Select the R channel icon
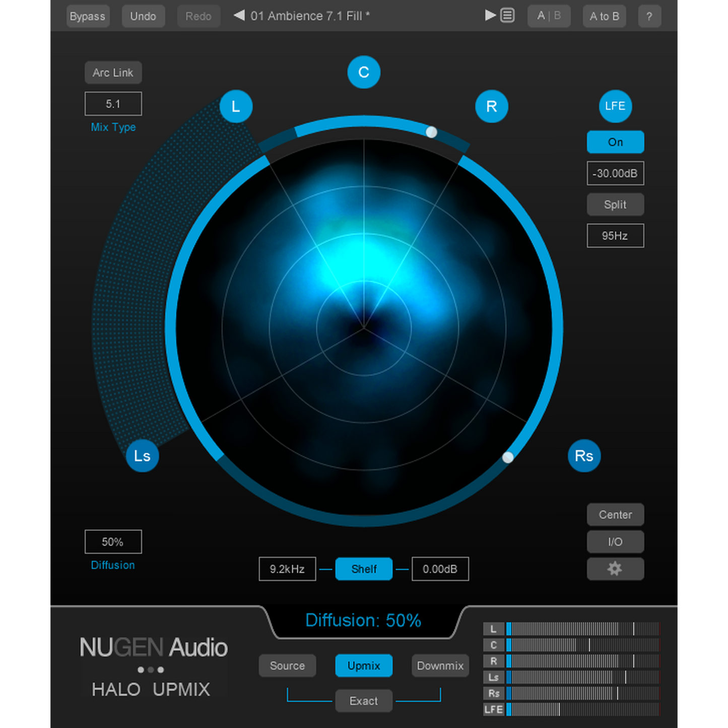 (x=492, y=106)
